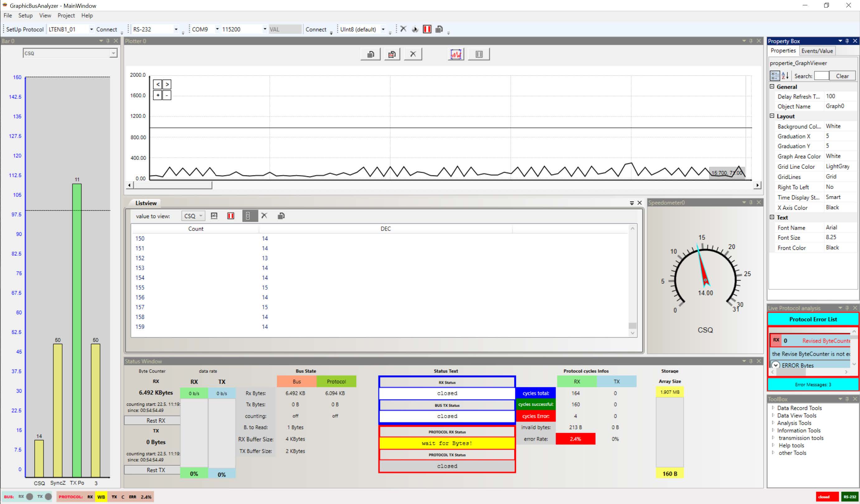Open the Setup menu
Screen dimensions: 860x504
25,15
